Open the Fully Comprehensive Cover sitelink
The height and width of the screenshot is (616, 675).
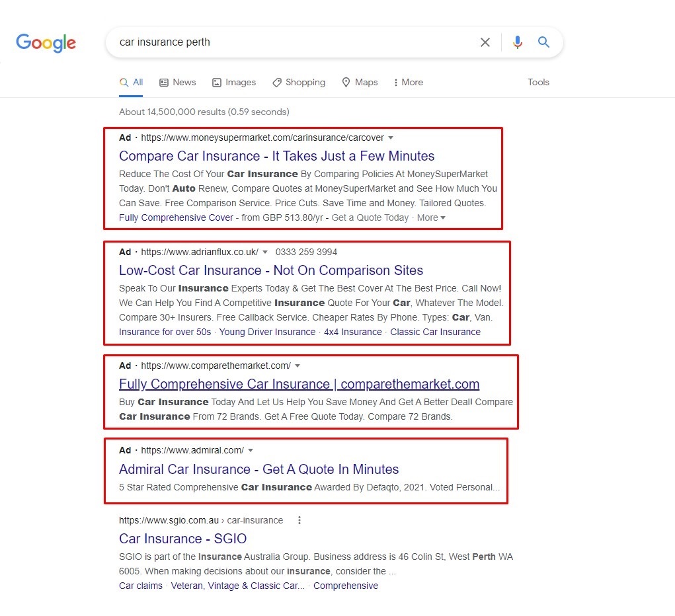[x=176, y=217]
